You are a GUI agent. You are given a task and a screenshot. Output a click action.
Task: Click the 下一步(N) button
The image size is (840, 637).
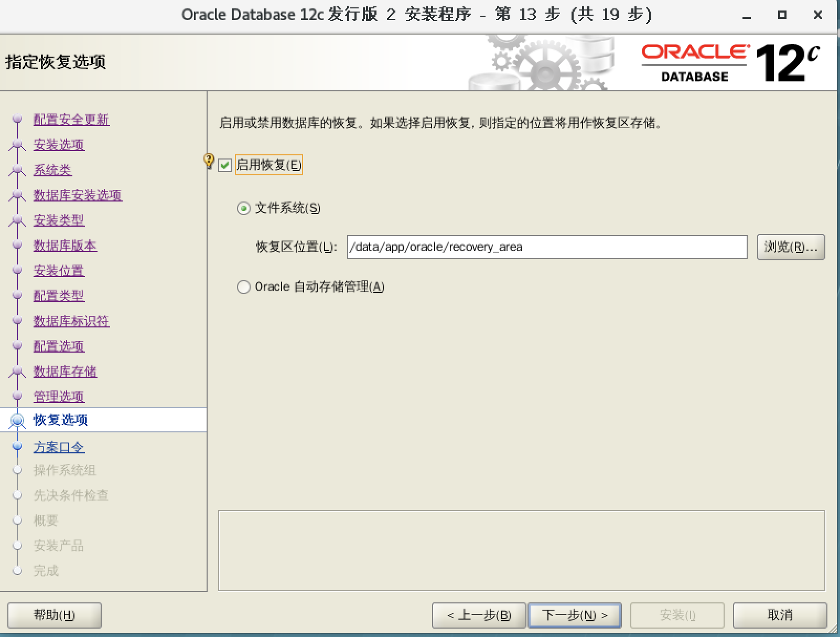pyautogui.click(x=574, y=615)
